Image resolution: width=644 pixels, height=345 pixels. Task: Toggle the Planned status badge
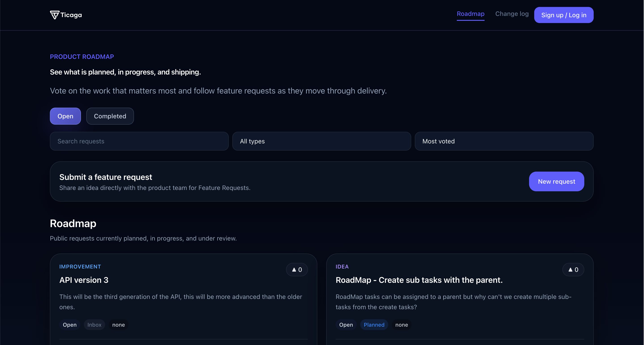coord(374,324)
